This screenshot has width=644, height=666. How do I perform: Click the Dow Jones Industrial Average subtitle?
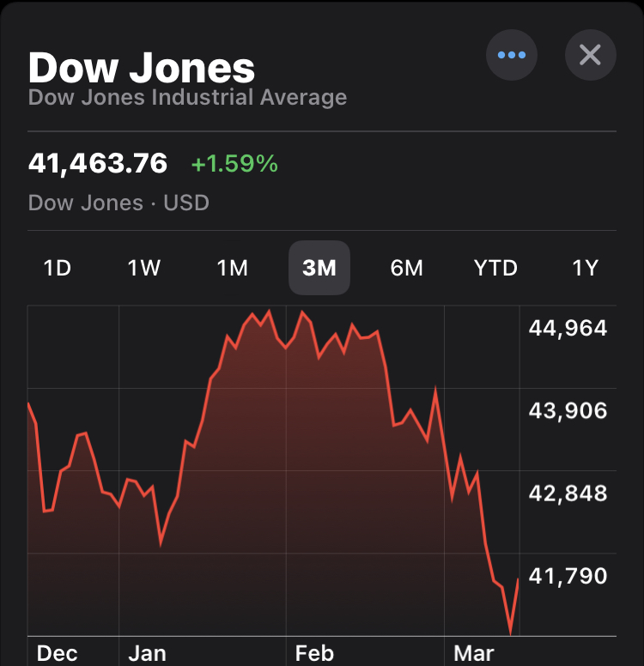(x=187, y=97)
